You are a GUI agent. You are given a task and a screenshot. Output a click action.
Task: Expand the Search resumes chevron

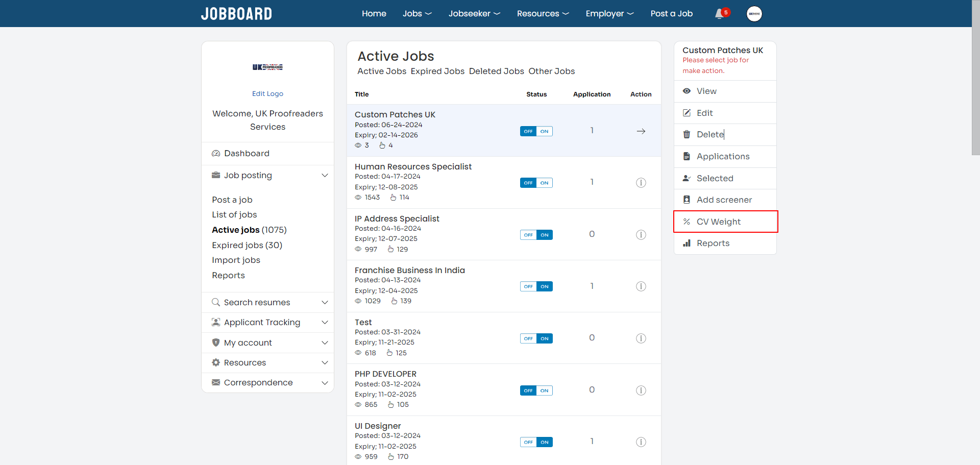coord(325,302)
